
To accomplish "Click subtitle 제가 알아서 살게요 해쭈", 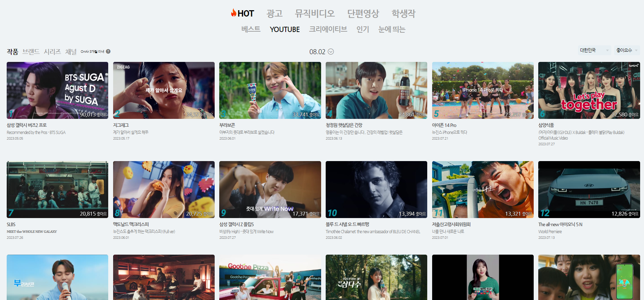I will 131,133.
